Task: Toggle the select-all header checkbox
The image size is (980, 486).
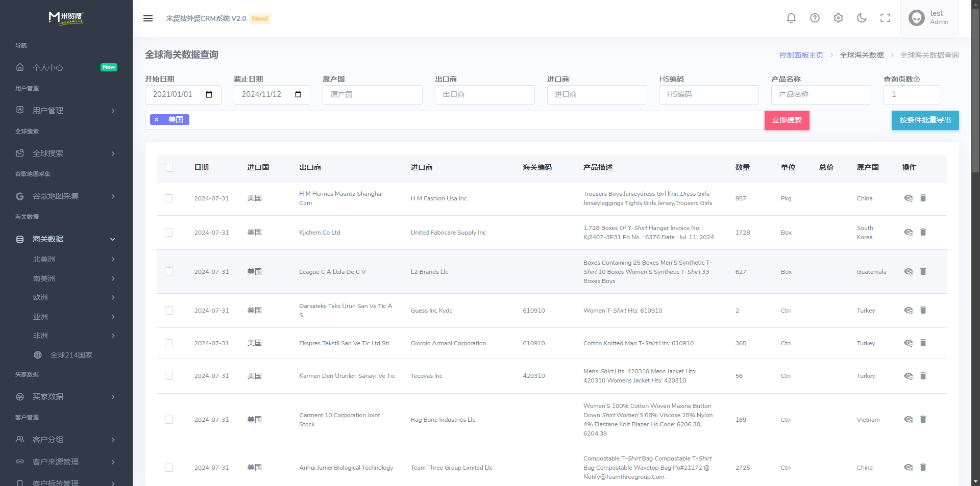Action: point(169,168)
